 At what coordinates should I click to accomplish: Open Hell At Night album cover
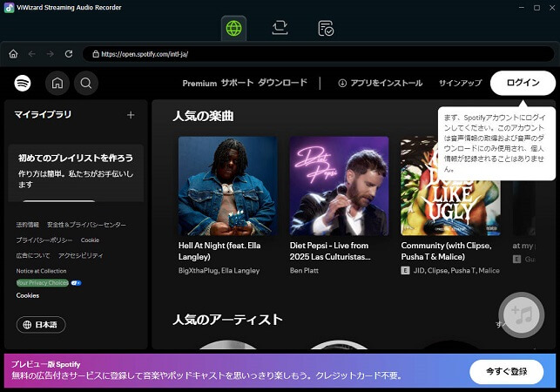(x=227, y=186)
